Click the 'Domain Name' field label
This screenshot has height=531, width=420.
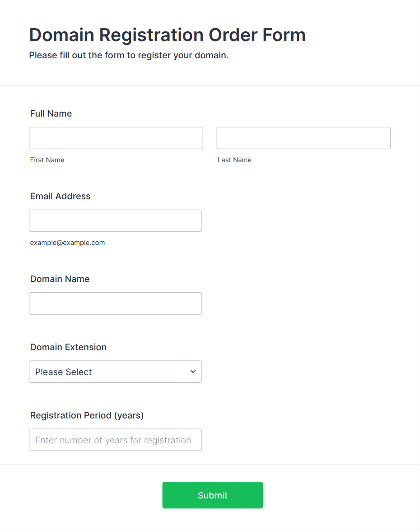[60, 279]
